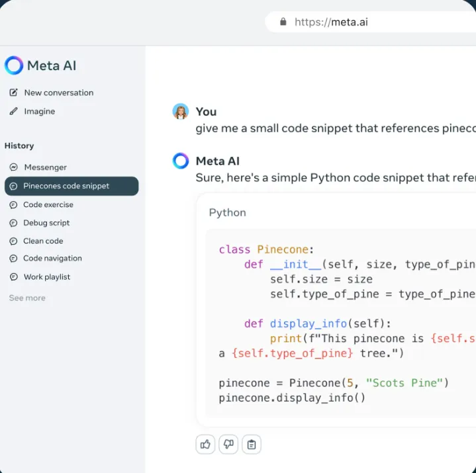Copy the response with clipboard icon
The width and height of the screenshot is (476, 473).
[x=252, y=445]
